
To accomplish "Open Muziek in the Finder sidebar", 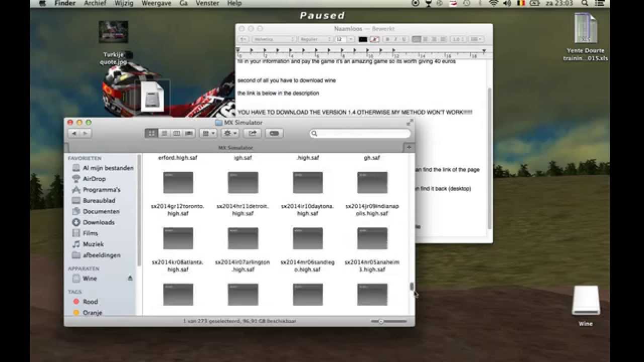I will click(88, 244).
